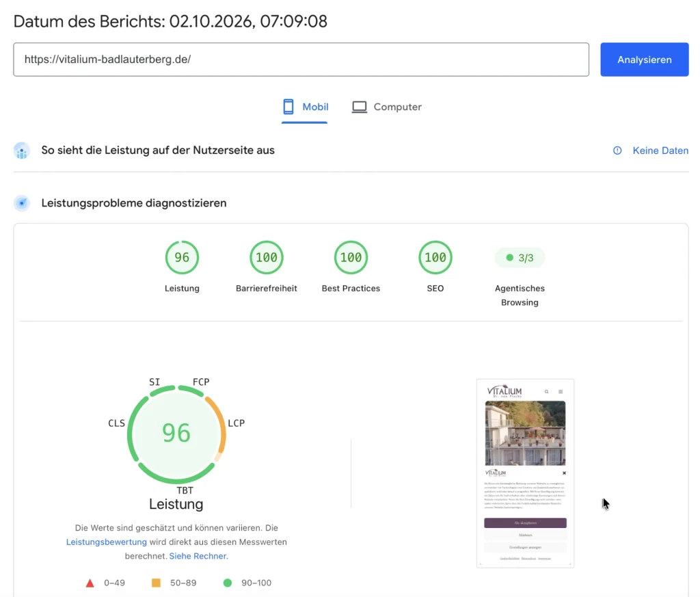
Task: Click the TBT label on gauge
Action: tap(185, 490)
